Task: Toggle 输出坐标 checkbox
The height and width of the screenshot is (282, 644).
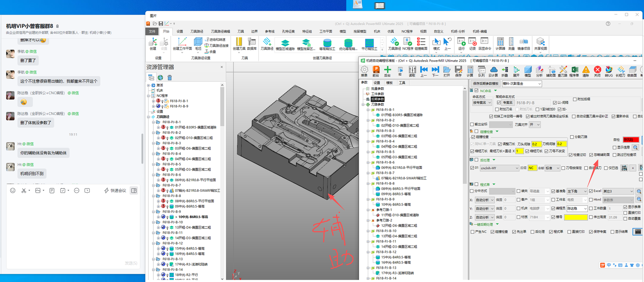Action: pos(472,124)
